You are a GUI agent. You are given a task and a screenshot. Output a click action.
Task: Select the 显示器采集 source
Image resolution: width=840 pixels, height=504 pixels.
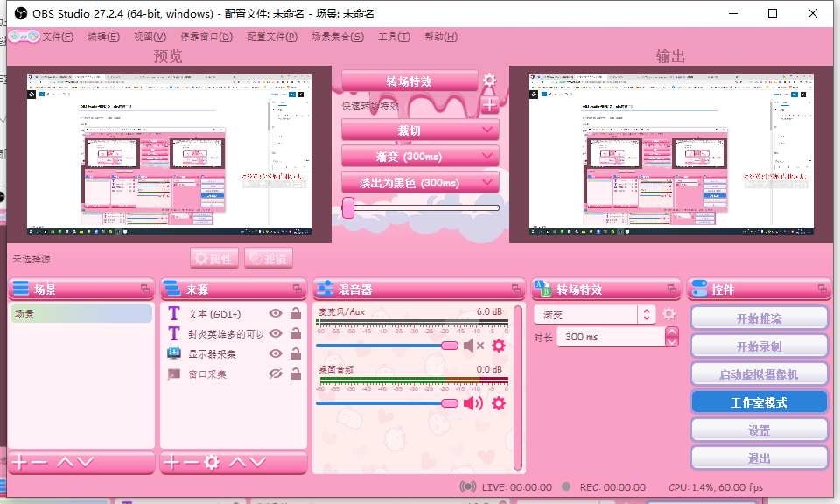tap(212, 354)
